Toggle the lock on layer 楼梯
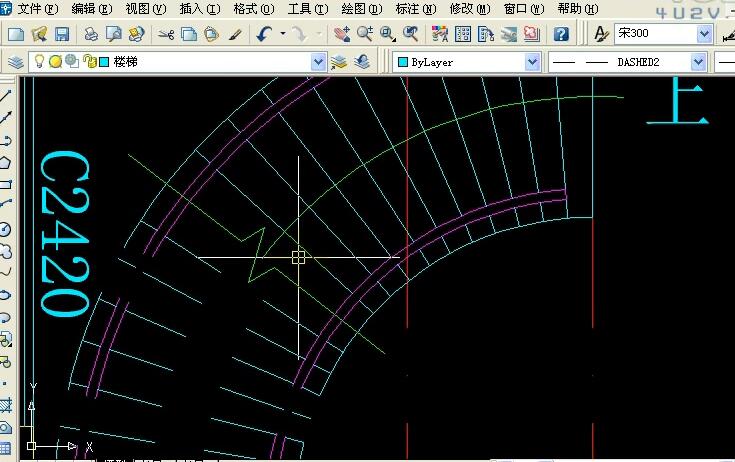The width and height of the screenshot is (735, 462). 89,61
